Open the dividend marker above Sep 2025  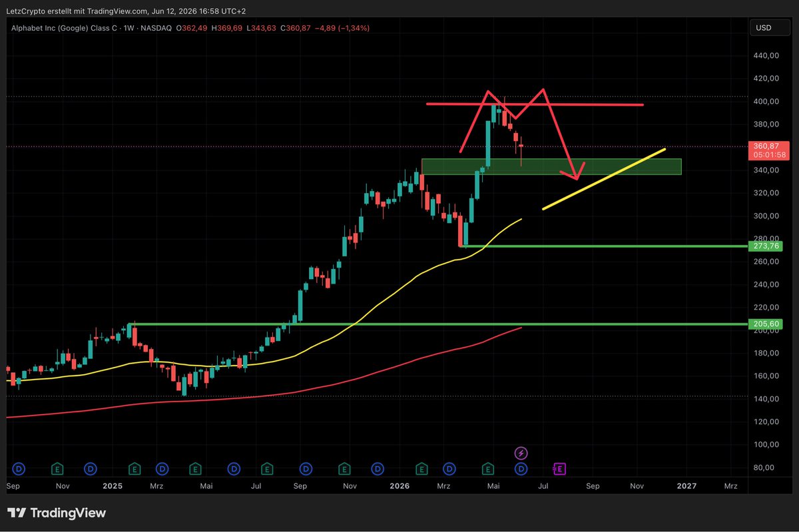[305, 469]
